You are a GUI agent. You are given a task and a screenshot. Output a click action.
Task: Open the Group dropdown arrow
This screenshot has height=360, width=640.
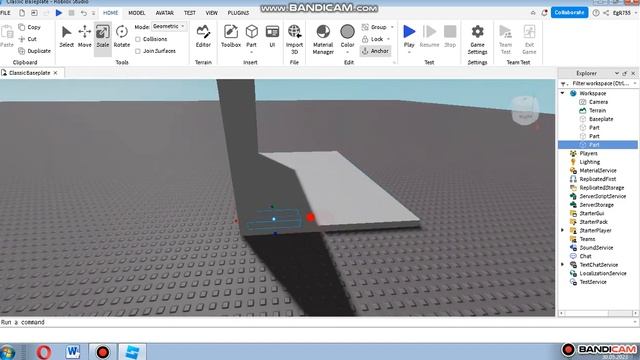point(393,27)
